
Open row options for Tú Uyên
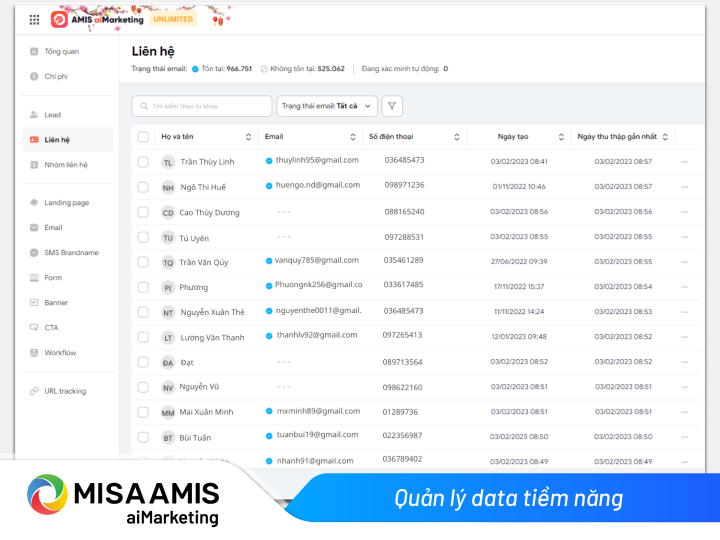click(685, 237)
